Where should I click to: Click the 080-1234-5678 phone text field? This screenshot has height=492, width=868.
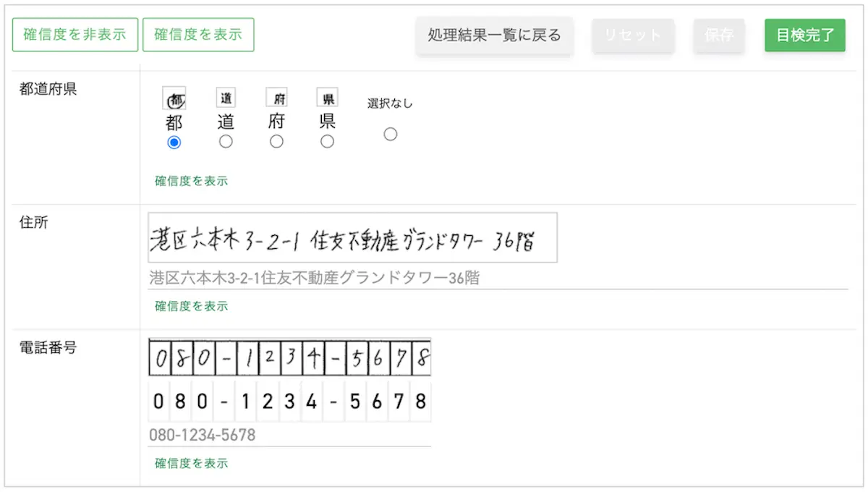(x=289, y=436)
